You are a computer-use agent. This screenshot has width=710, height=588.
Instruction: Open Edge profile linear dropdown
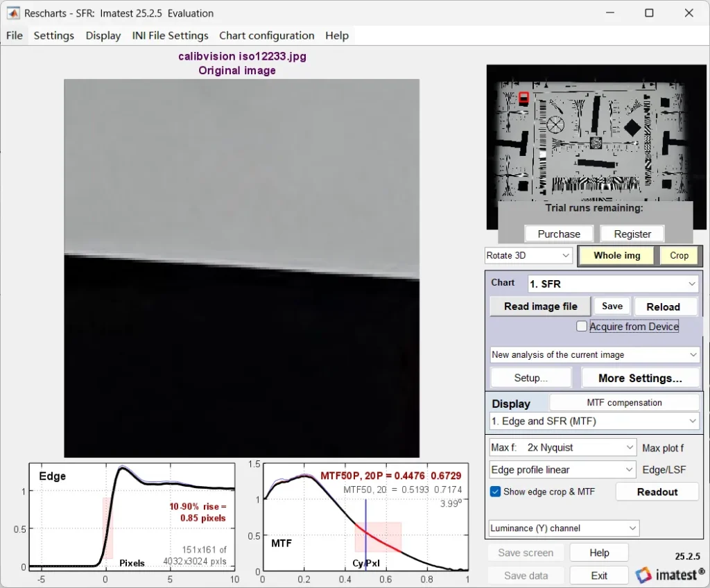point(563,469)
